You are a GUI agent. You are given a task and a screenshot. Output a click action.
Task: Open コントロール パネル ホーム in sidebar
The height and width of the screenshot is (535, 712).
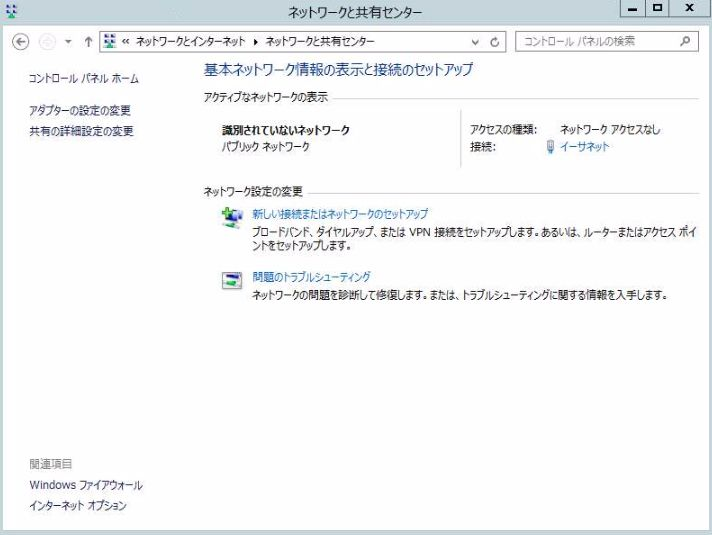coord(85,78)
